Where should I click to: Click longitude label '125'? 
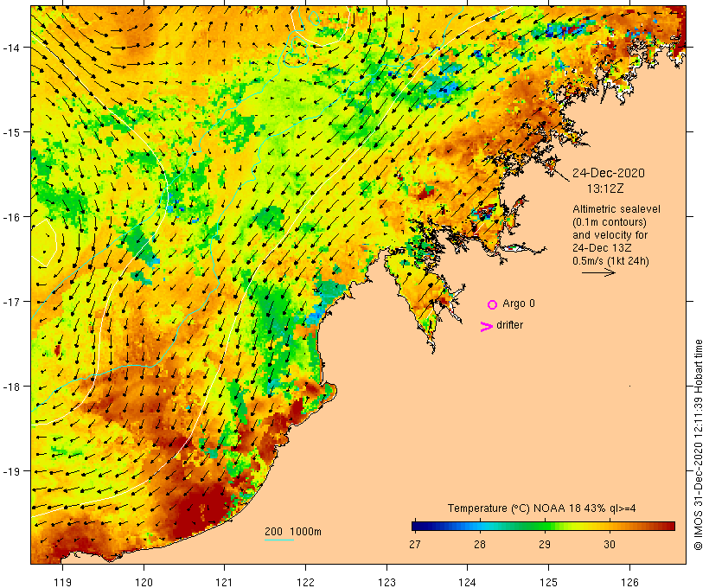(548, 582)
